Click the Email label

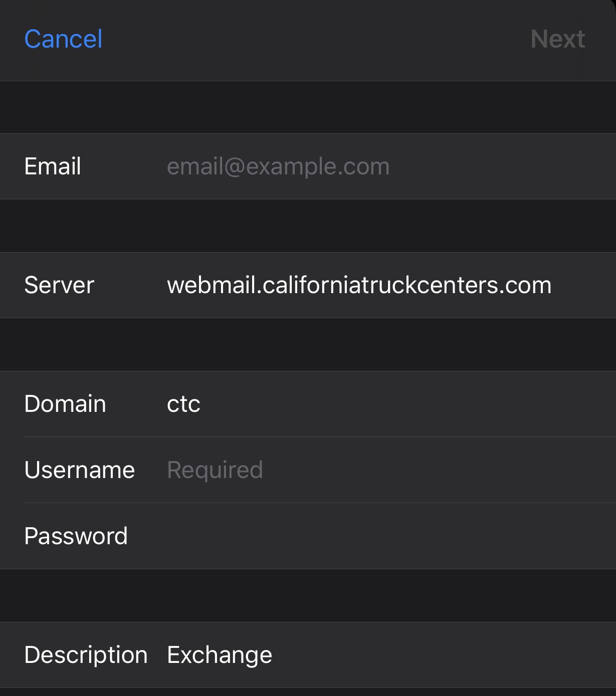click(53, 166)
